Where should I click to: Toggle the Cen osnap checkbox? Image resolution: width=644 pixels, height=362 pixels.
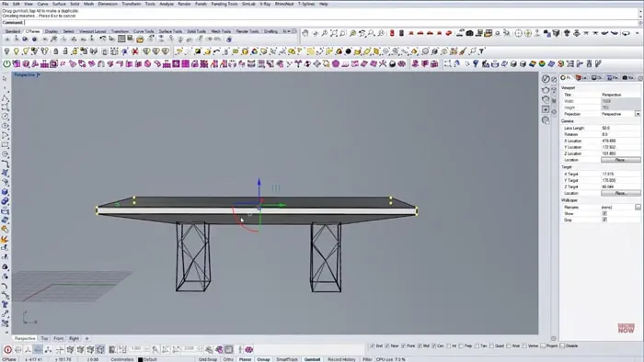pos(433,346)
